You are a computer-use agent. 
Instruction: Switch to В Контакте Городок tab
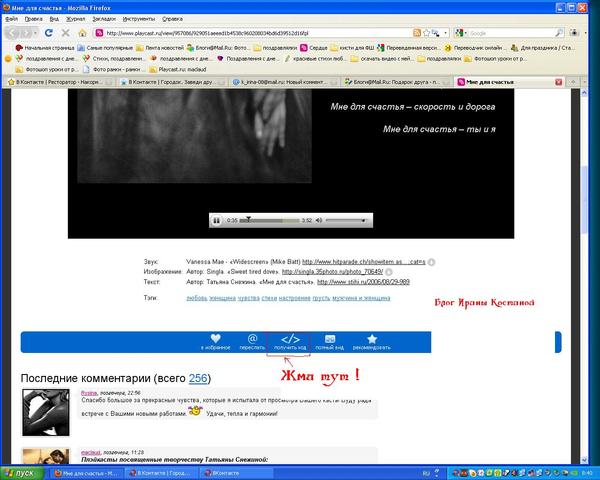click(172, 82)
